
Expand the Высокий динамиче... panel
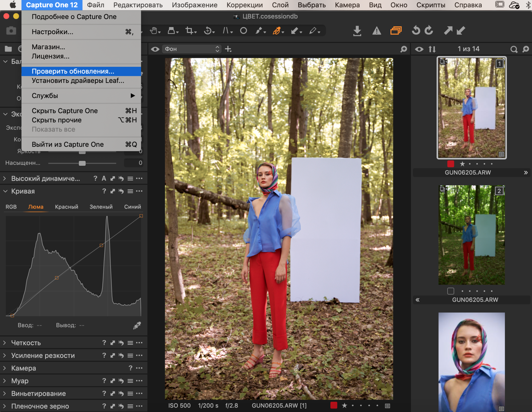point(5,178)
